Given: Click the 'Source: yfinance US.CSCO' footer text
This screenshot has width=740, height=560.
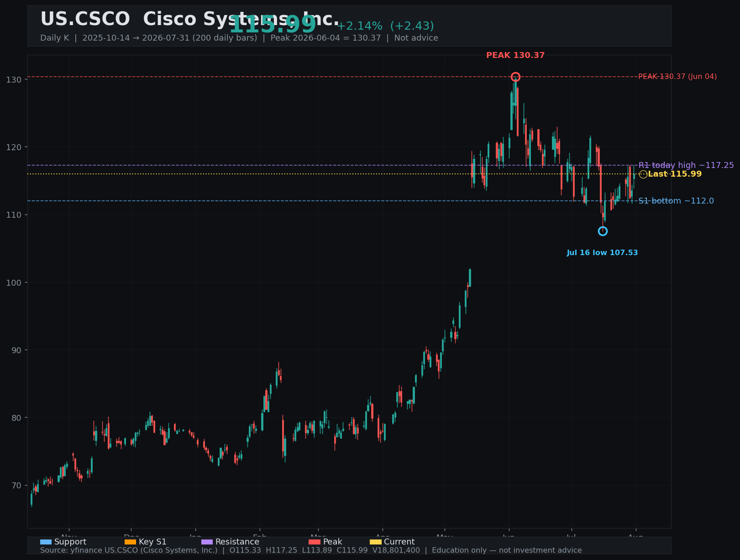Looking at the screenshot, I should coord(311,550).
